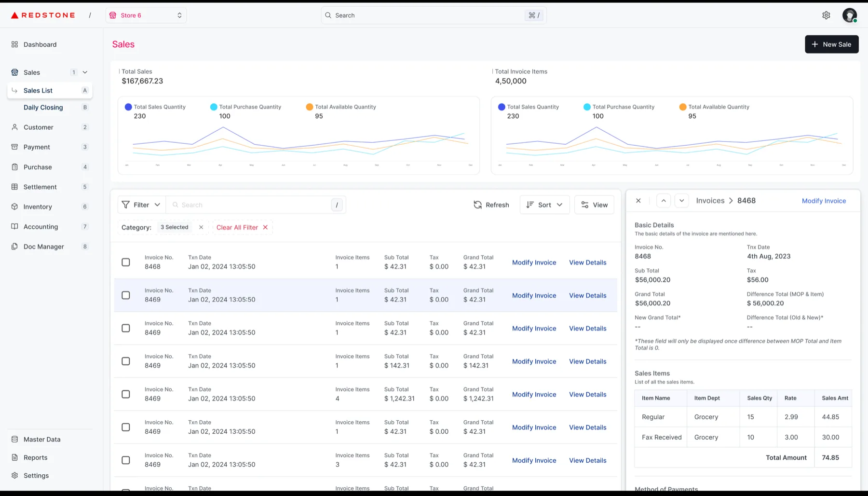The height and width of the screenshot is (496, 868).
Task: Click the slash shortcut key in table search
Action: point(337,205)
